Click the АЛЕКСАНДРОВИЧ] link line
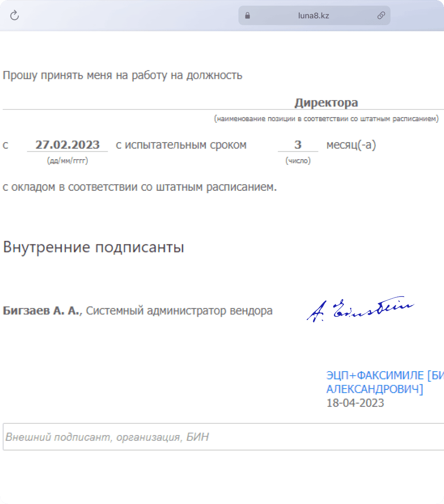This screenshot has height=504, width=444. pyautogui.click(x=374, y=389)
